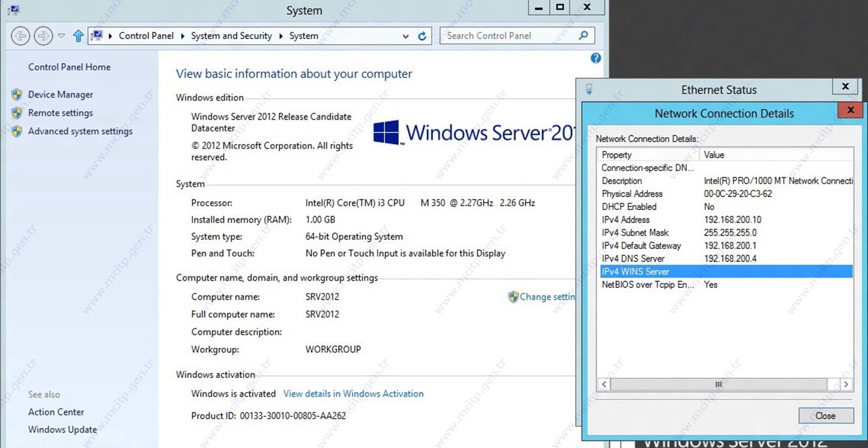Viewport: 868px width, 448px height.
Task: Click the 64-bit Operating System value
Action: point(354,237)
